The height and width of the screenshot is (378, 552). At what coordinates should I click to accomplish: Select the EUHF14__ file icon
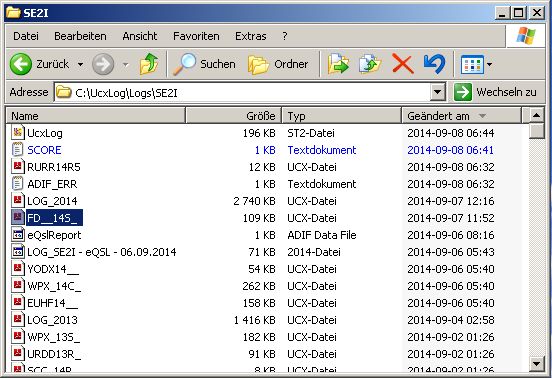point(18,303)
